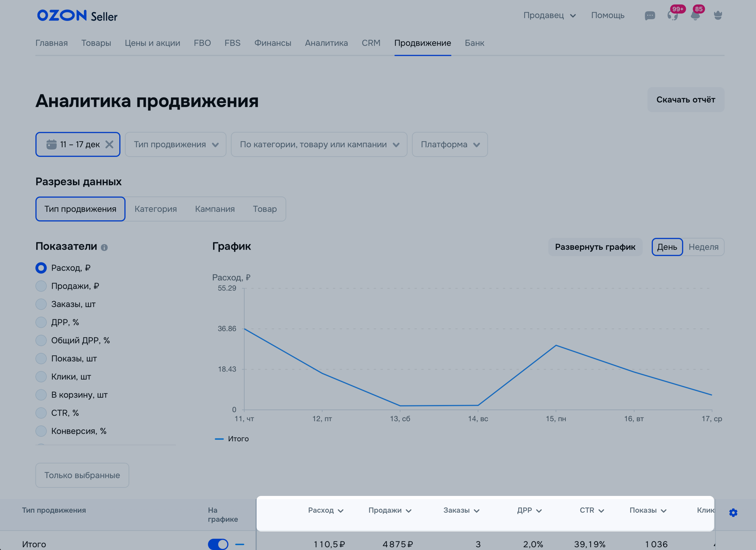Image resolution: width=756 pixels, height=550 pixels.
Task: Select the Продажи, ₽ metric radio button
Action: coord(41,286)
